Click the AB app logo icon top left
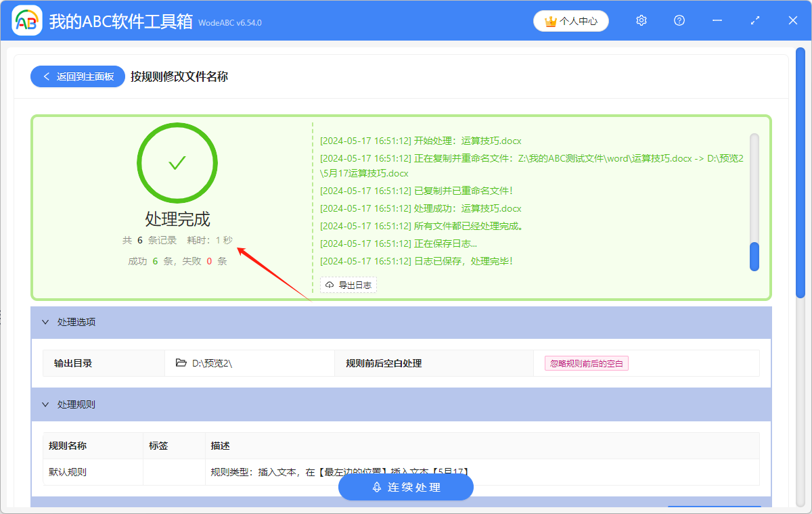 pyautogui.click(x=26, y=20)
